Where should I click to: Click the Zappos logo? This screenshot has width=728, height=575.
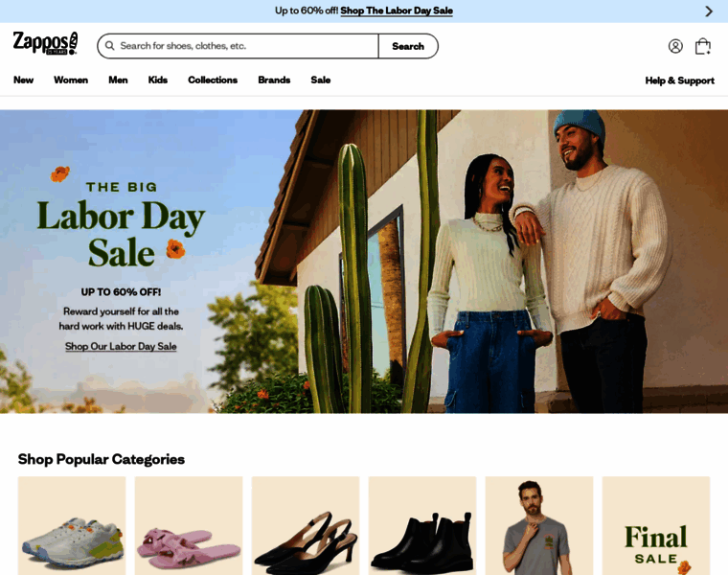(46, 43)
